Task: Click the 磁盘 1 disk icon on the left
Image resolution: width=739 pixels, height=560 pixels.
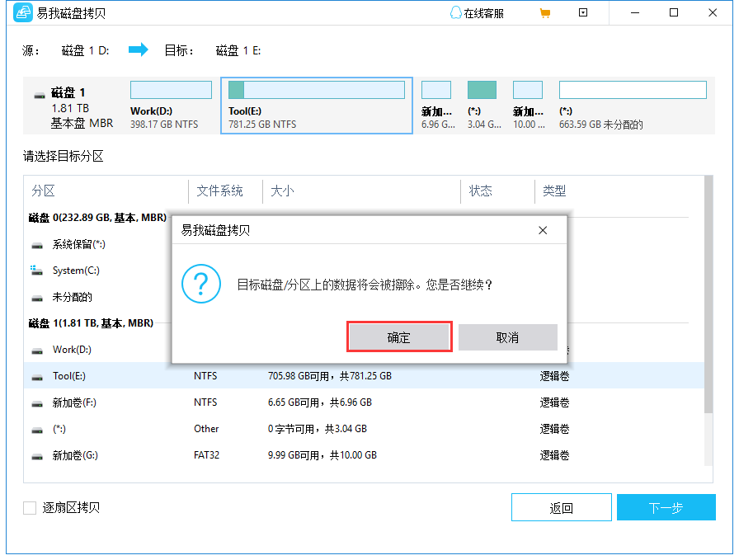Action: click(38, 93)
